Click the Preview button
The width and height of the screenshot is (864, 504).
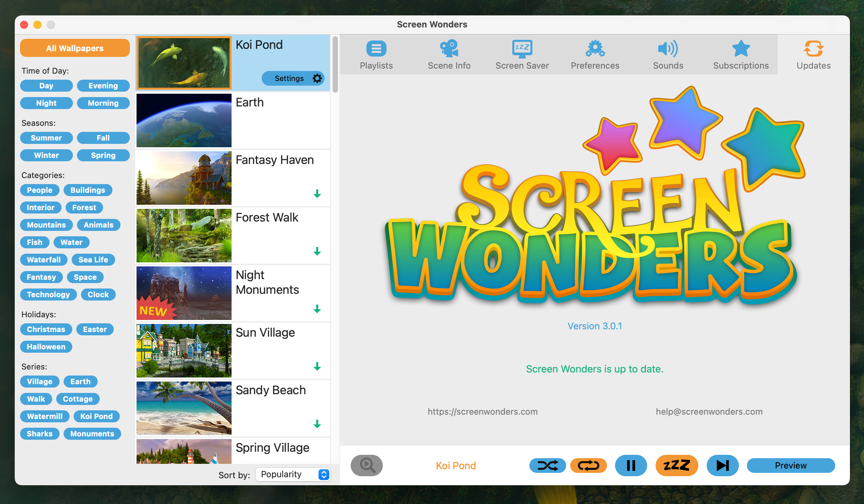[791, 465]
